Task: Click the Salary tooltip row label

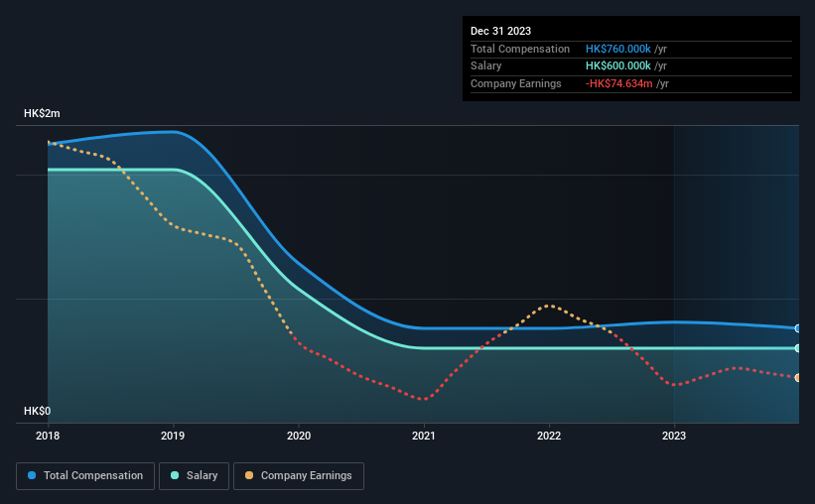Action: pos(486,66)
